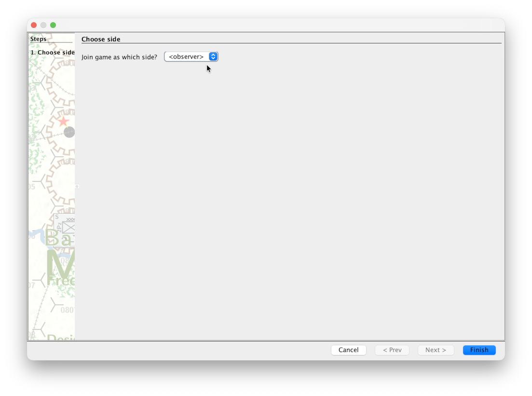This screenshot has height=396, width=532.
Task: Click the blue dropdown arrows of the side selector
Action: point(213,57)
